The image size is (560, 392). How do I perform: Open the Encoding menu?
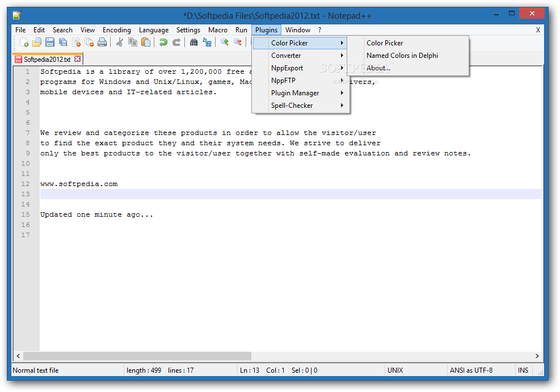(x=117, y=30)
